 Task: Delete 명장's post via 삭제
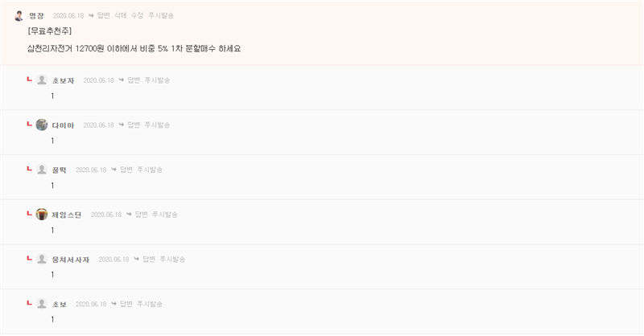[x=120, y=15]
